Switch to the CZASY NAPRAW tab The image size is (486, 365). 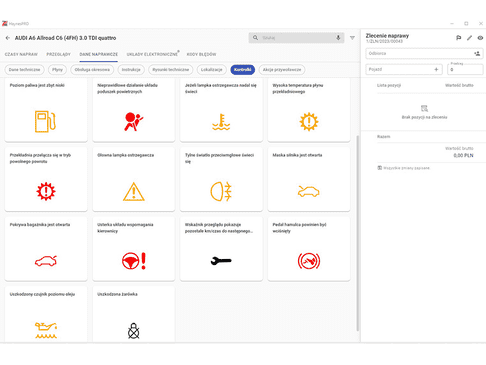click(x=21, y=54)
